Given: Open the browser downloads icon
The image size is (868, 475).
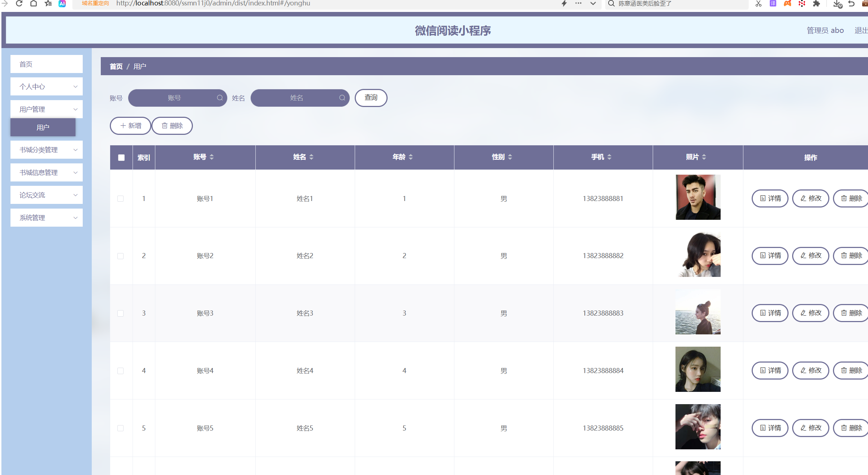Looking at the screenshot, I should pos(837,4).
